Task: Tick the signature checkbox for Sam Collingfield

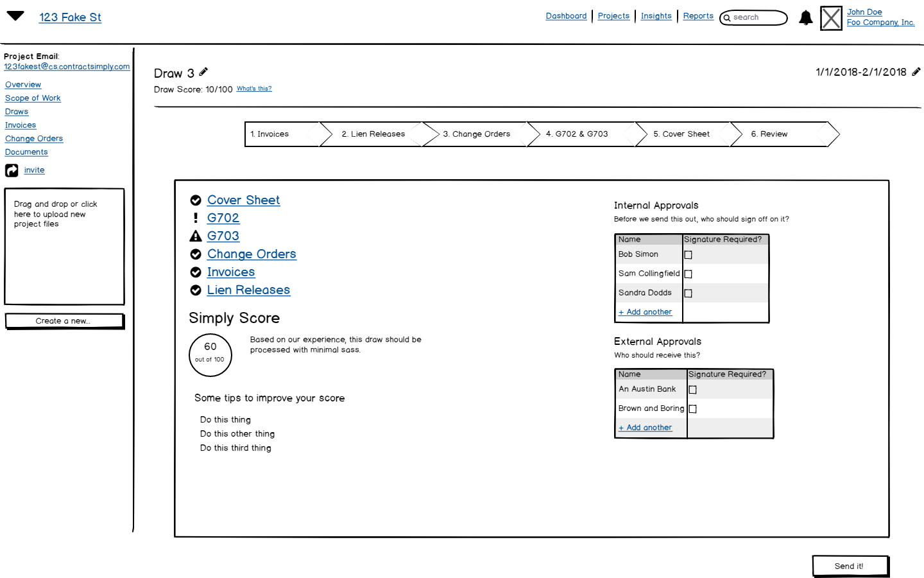Action: pos(688,274)
